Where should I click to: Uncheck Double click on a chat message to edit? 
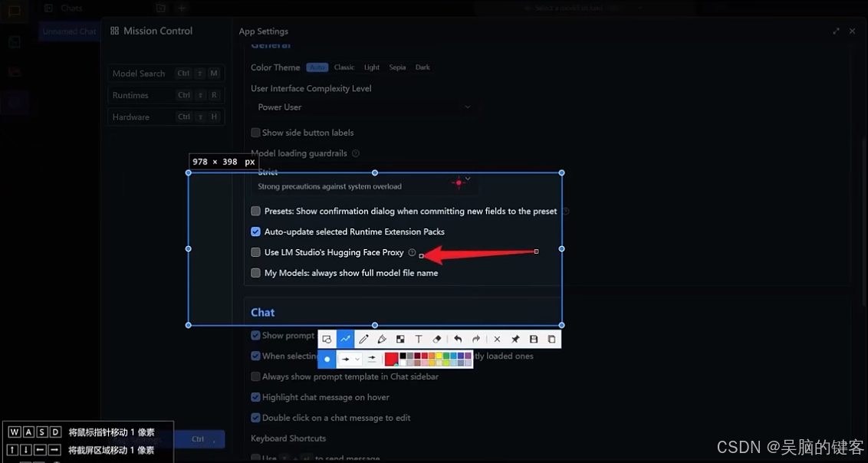pos(255,418)
